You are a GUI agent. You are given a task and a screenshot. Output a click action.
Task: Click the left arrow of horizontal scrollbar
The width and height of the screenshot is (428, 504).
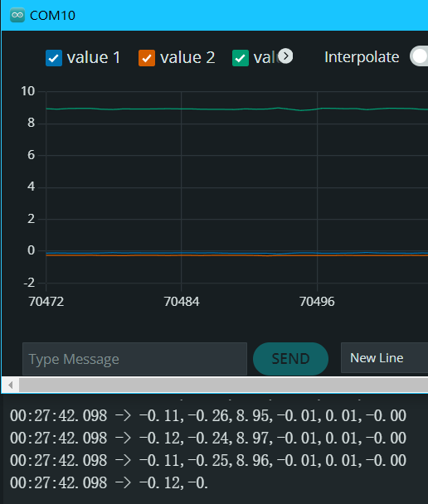[11, 385]
